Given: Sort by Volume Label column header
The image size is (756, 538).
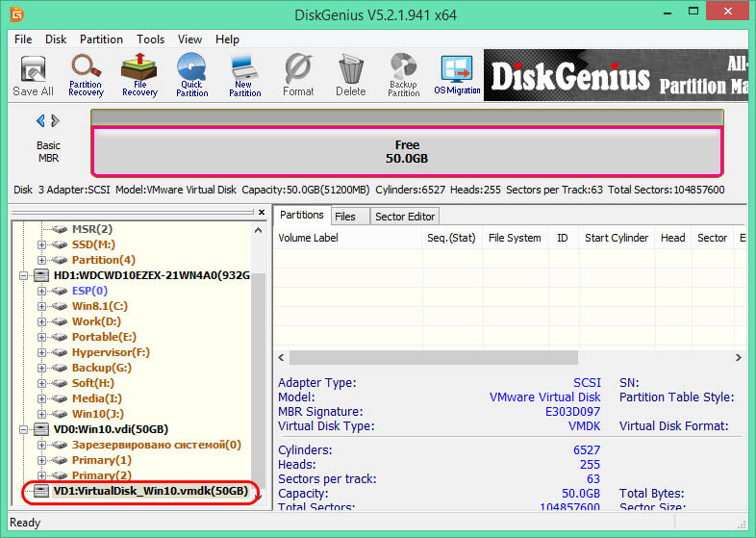Looking at the screenshot, I should coord(347,238).
